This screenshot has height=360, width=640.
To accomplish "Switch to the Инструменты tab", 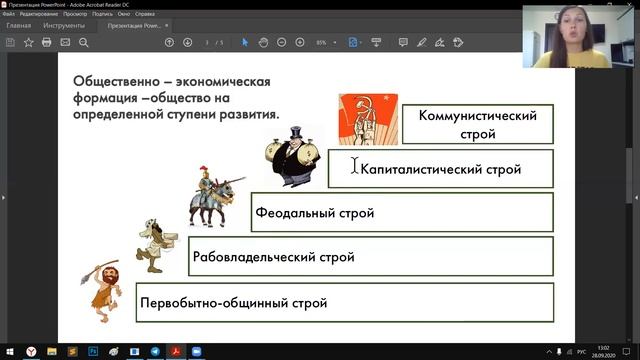I will point(64,25).
